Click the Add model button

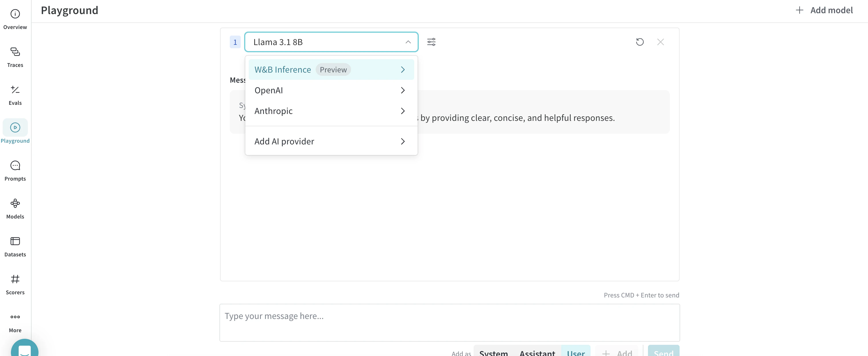[x=824, y=10]
